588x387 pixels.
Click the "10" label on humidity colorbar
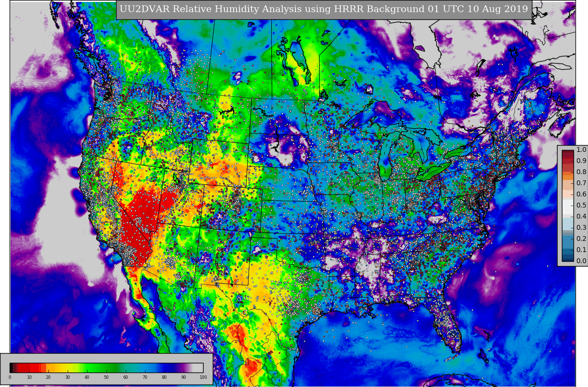pyautogui.click(x=29, y=377)
